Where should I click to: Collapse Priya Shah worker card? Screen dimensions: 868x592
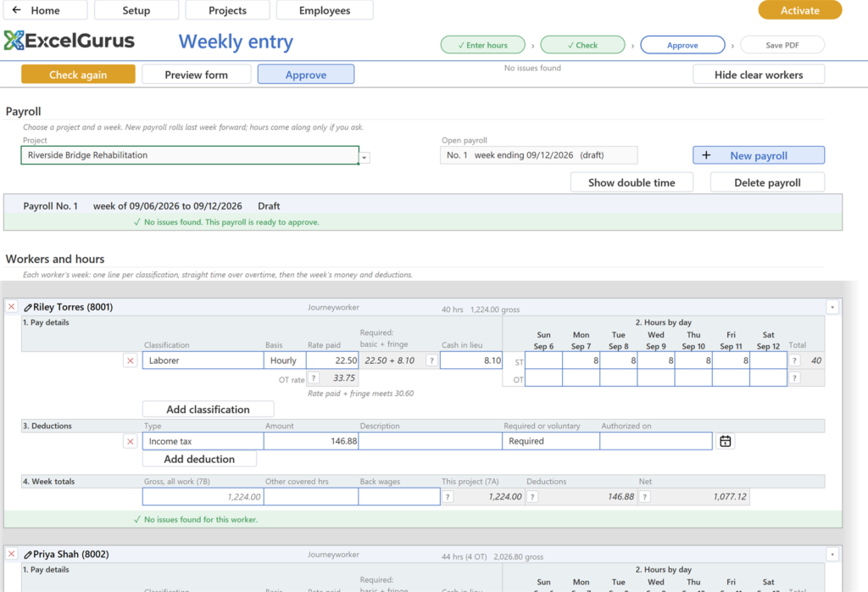[832, 554]
